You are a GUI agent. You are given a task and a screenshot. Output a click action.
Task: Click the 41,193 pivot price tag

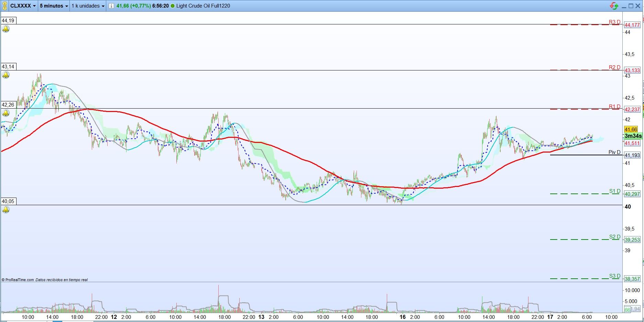pyautogui.click(x=632, y=155)
